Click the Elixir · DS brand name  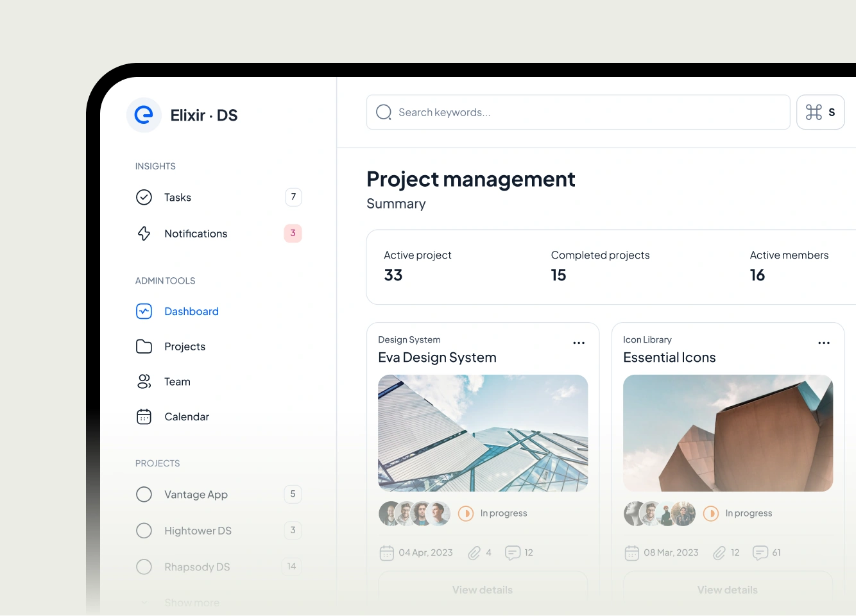click(204, 116)
